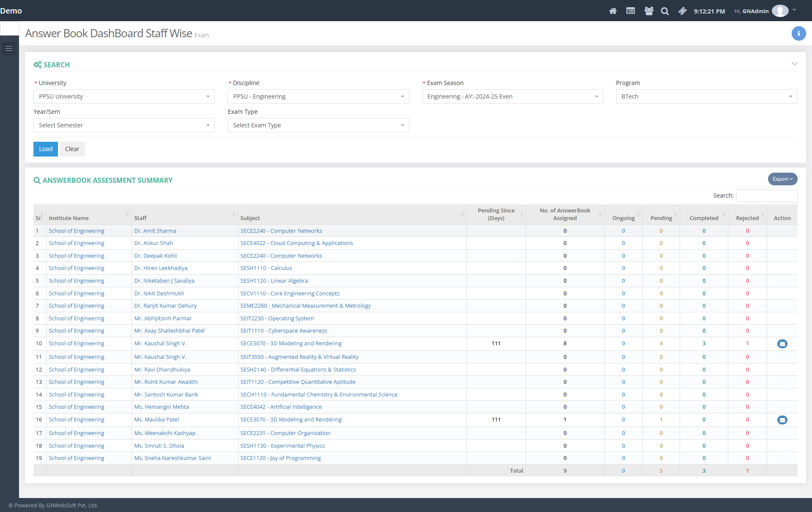Click the blue info icon
The height and width of the screenshot is (512, 812).
798,33
